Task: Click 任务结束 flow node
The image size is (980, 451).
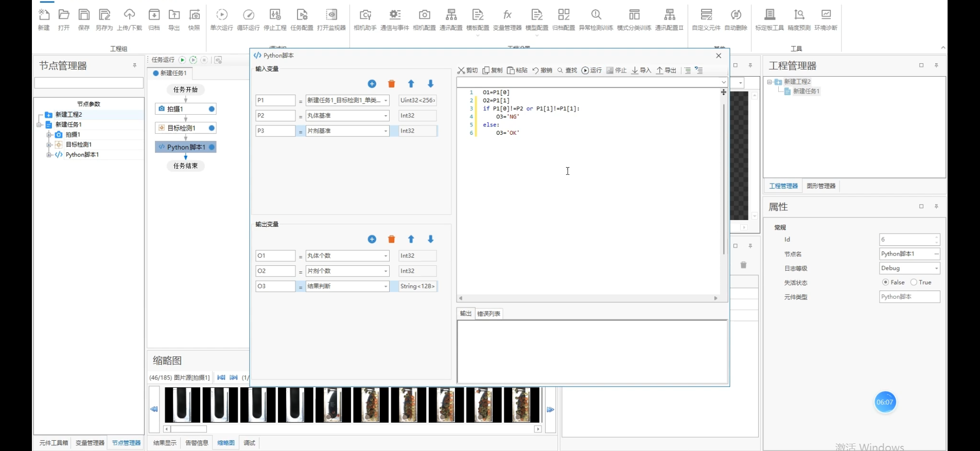Action: coord(186,166)
